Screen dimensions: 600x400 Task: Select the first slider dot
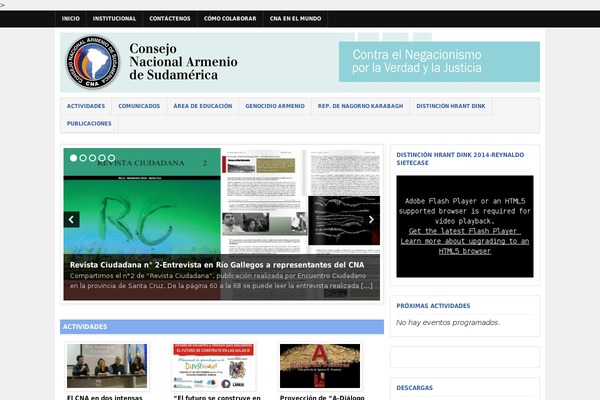(x=73, y=158)
